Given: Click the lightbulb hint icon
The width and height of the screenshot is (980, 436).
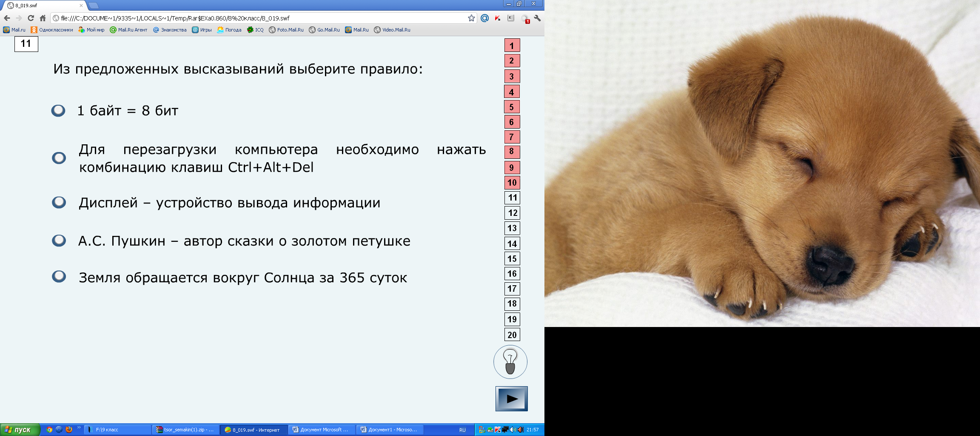Looking at the screenshot, I should (x=510, y=362).
